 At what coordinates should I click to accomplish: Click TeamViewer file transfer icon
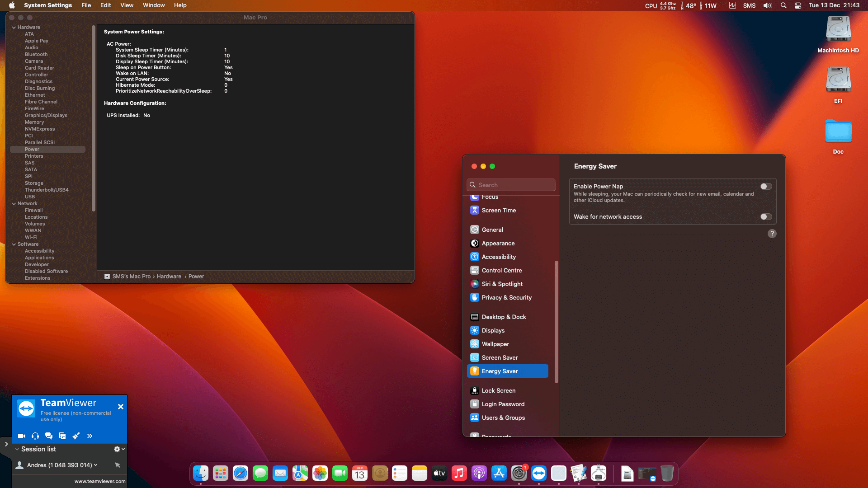[x=62, y=436]
